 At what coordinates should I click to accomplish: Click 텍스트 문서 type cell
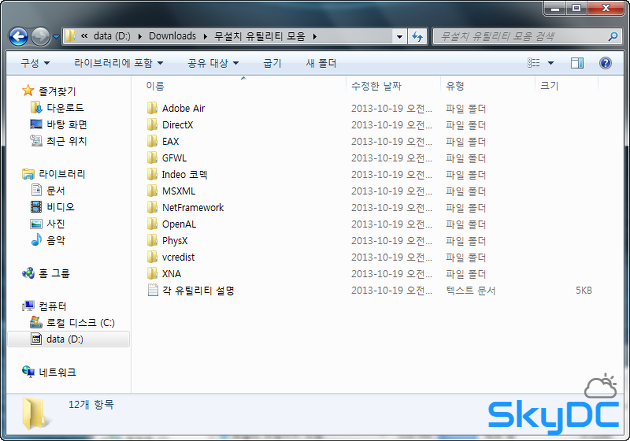[470, 290]
